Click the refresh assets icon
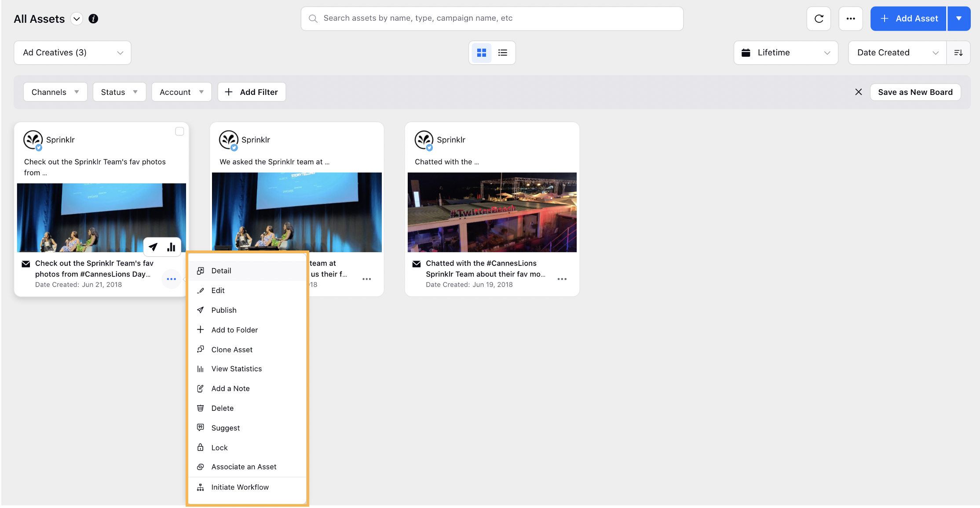Viewport: 980px width, 508px height. (x=819, y=18)
